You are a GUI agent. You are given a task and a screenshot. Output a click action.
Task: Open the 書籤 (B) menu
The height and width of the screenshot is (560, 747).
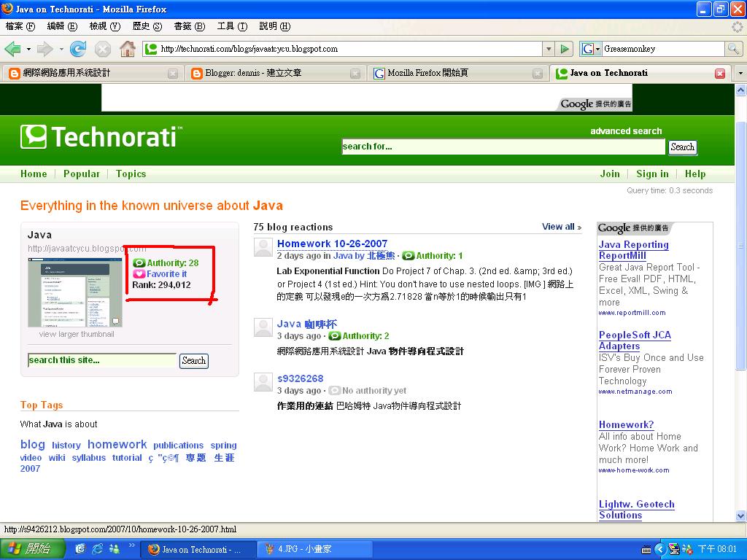coord(189,27)
